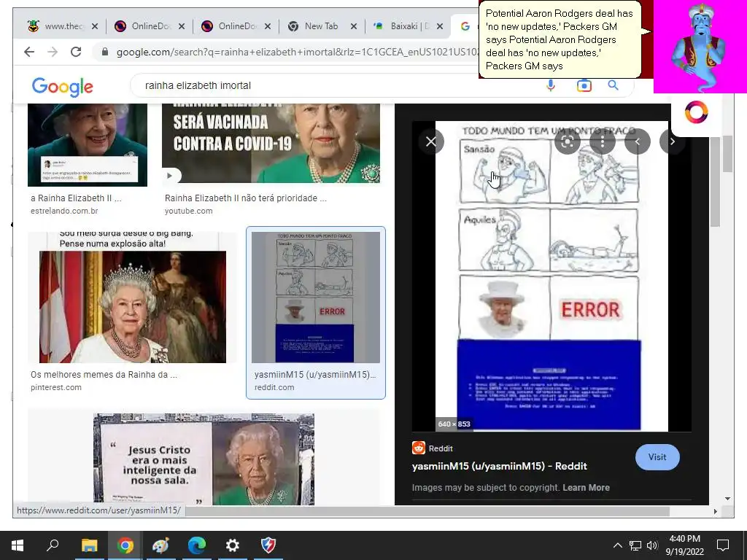This screenshot has height=560, width=747.
Task: Click the Visit button
Action: 657,457
